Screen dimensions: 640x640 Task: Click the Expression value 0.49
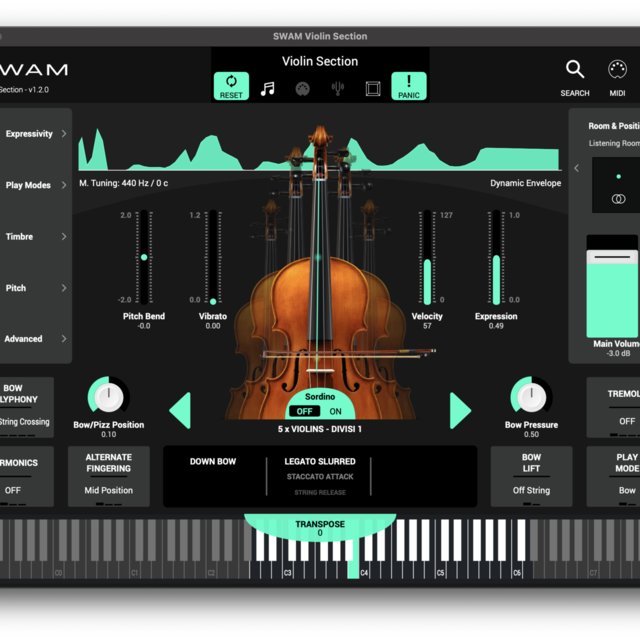click(496, 326)
